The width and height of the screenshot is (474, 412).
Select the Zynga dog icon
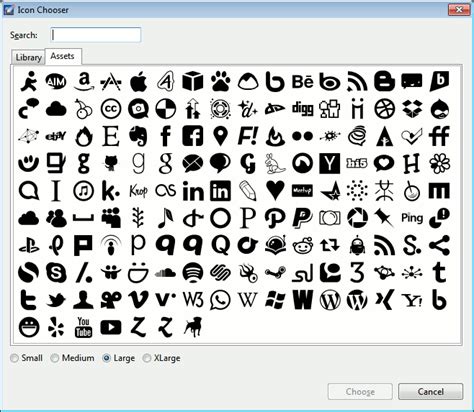[193, 327]
